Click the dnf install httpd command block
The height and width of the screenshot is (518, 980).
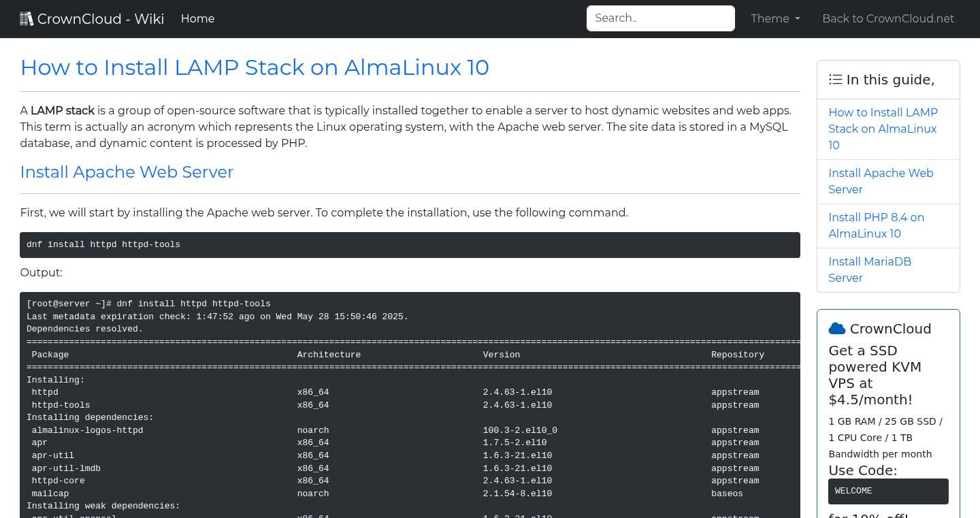coord(409,245)
